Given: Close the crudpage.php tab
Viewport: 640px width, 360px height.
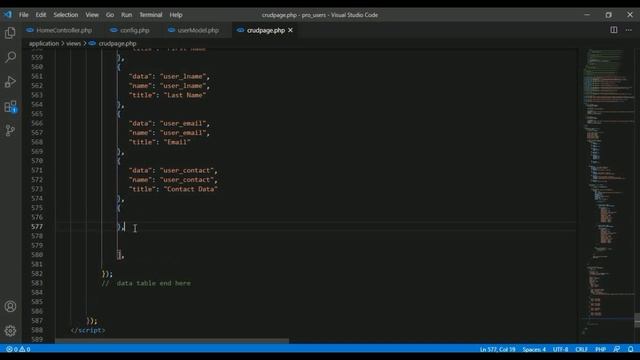Looking at the screenshot, I should point(290,30).
